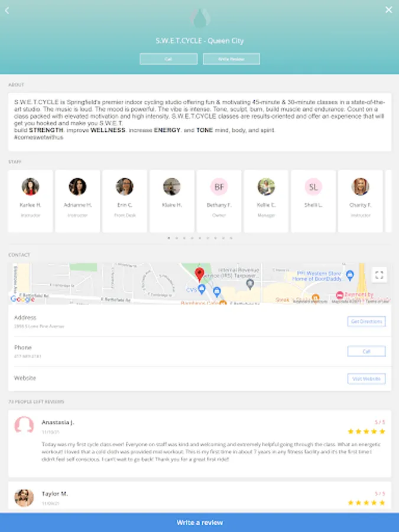This screenshot has height=532, width=399.
Task: Click the street address text
Action: pyautogui.click(x=39, y=326)
